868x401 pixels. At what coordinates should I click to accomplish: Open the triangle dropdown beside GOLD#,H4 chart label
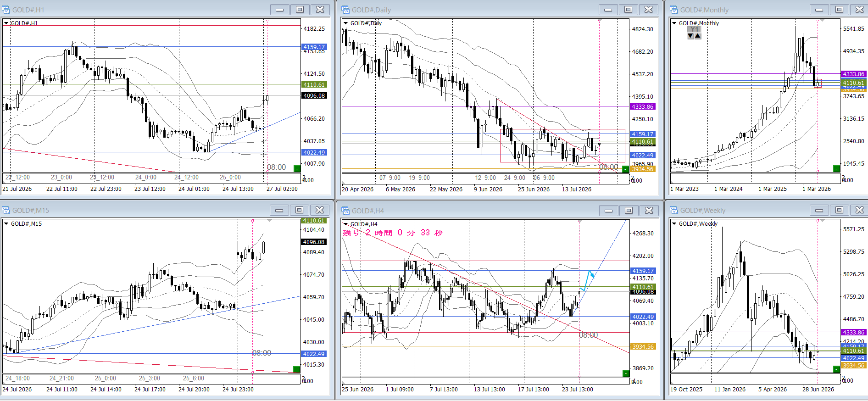click(345, 224)
